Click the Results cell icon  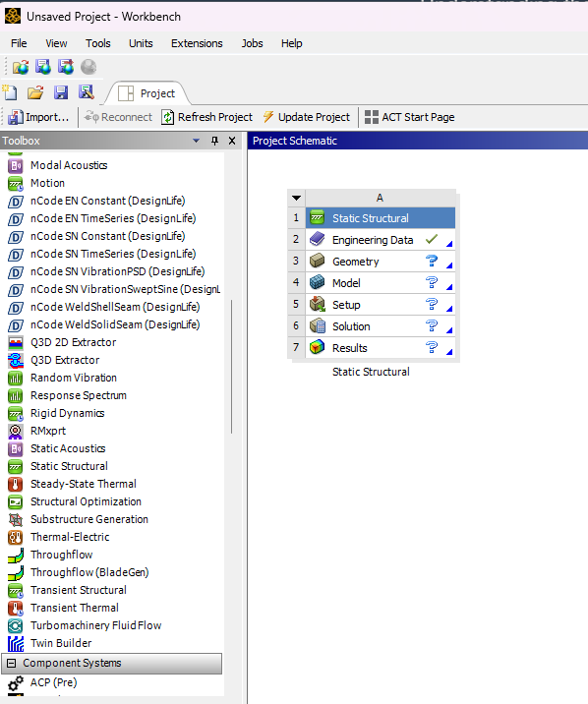click(x=317, y=347)
